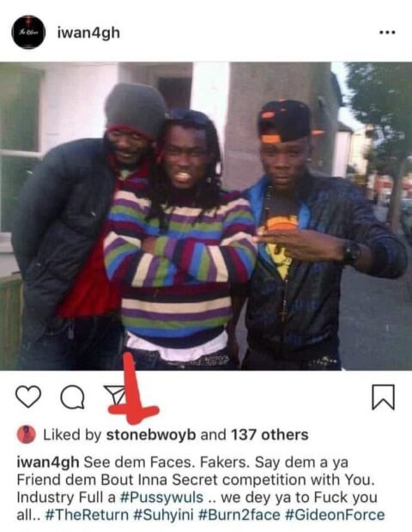Save post with bookmark icon
This screenshot has height=532, width=412.
click(x=384, y=396)
